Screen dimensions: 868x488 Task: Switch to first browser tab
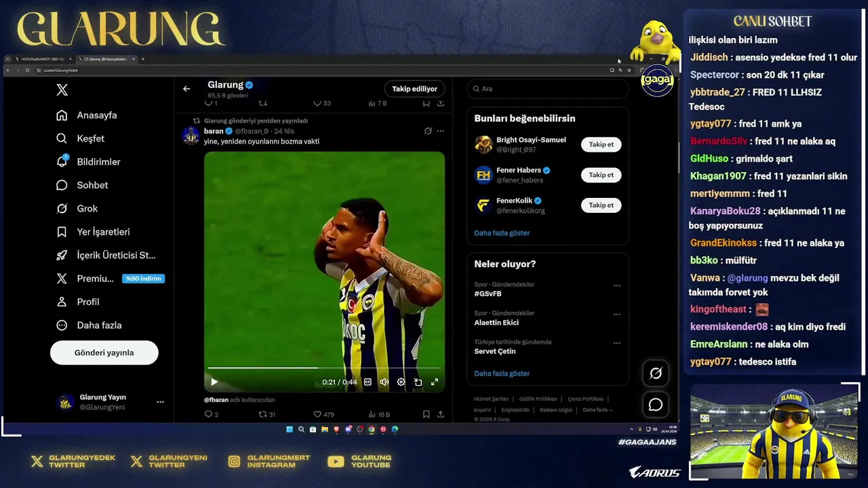point(43,59)
